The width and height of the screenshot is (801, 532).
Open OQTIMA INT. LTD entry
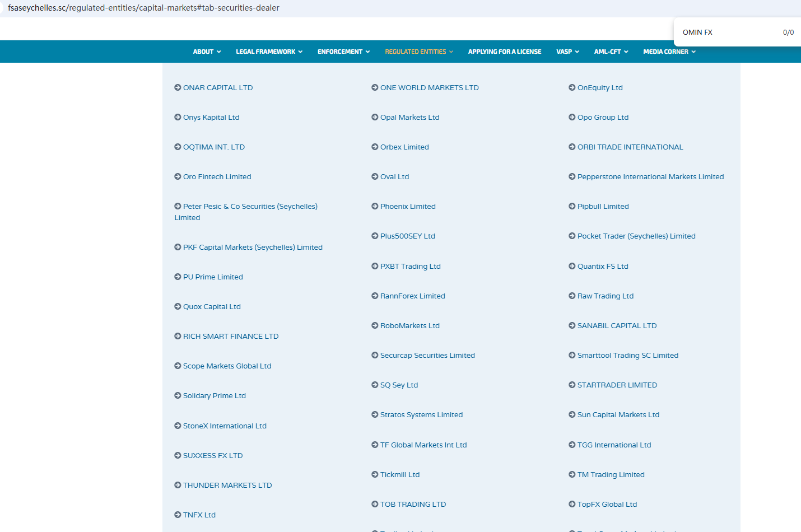pos(214,147)
